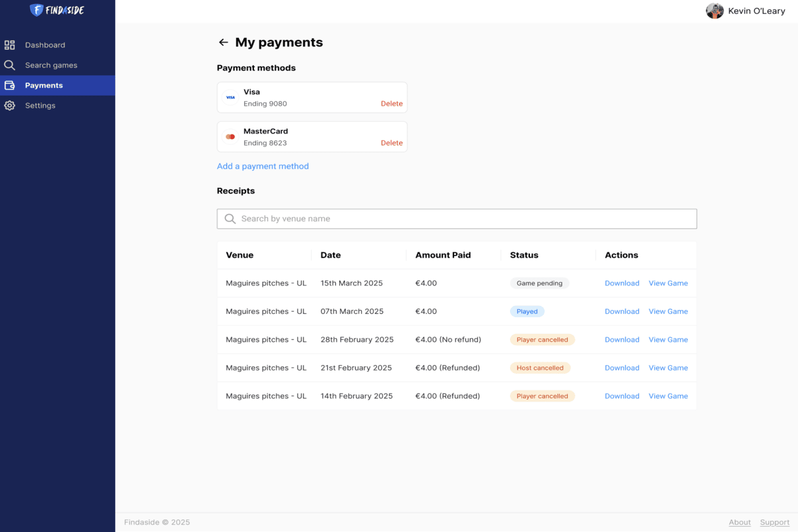Open Kevin O'Leary profile avatar
The height and width of the screenshot is (532, 798).
click(x=715, y=11)
